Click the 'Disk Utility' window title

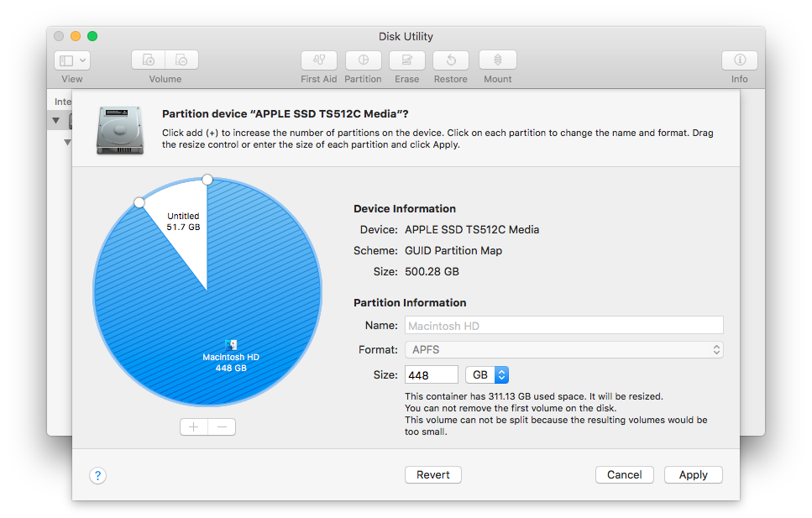(x=406, y=36)
